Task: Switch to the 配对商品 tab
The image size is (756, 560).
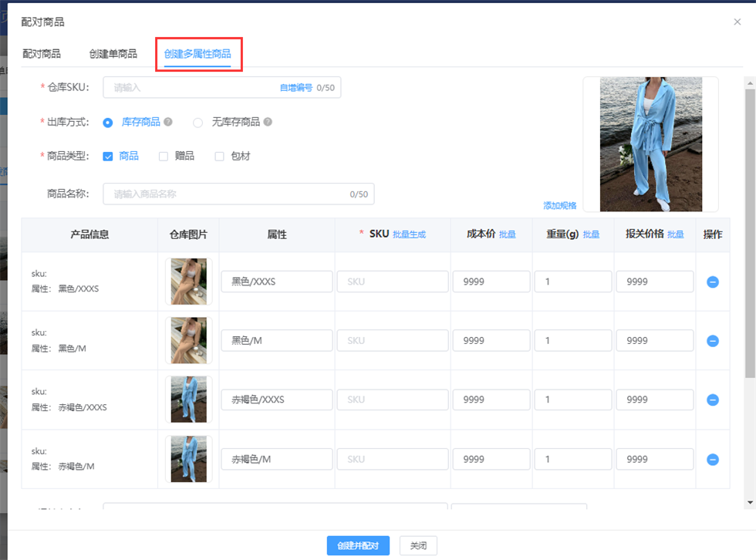Action: point(42,53)
